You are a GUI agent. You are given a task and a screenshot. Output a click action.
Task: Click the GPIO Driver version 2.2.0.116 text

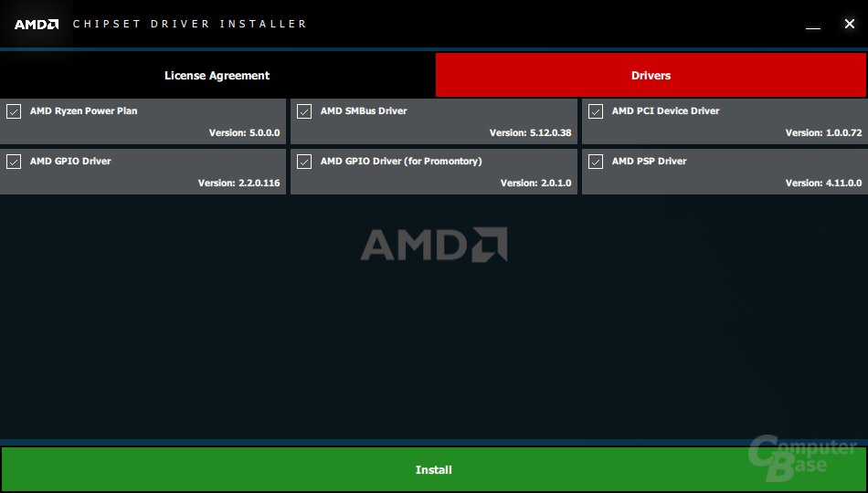239,183
